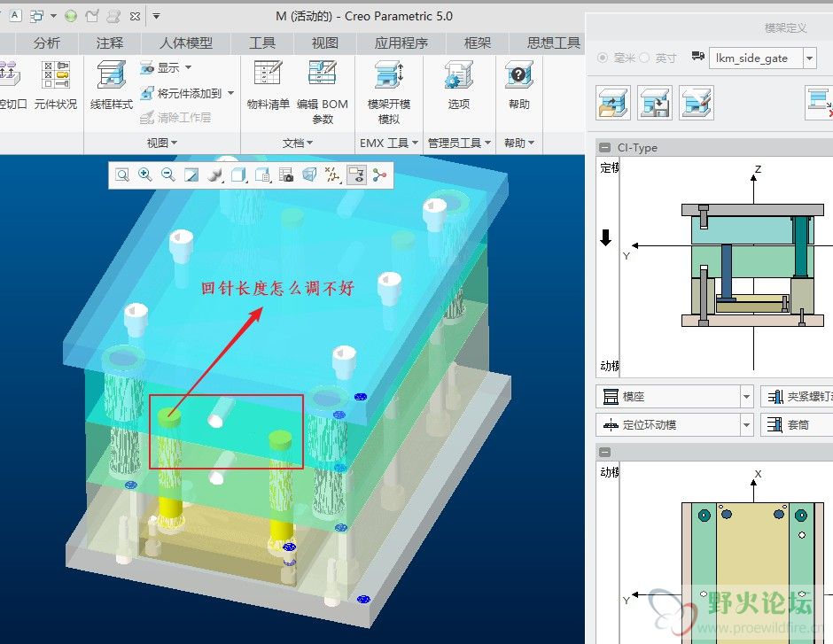Image resolution: width=833 pixels, height=644 pixels.
Task: Select the 毫米 millimeter radio button
Action: coord(603,58)
